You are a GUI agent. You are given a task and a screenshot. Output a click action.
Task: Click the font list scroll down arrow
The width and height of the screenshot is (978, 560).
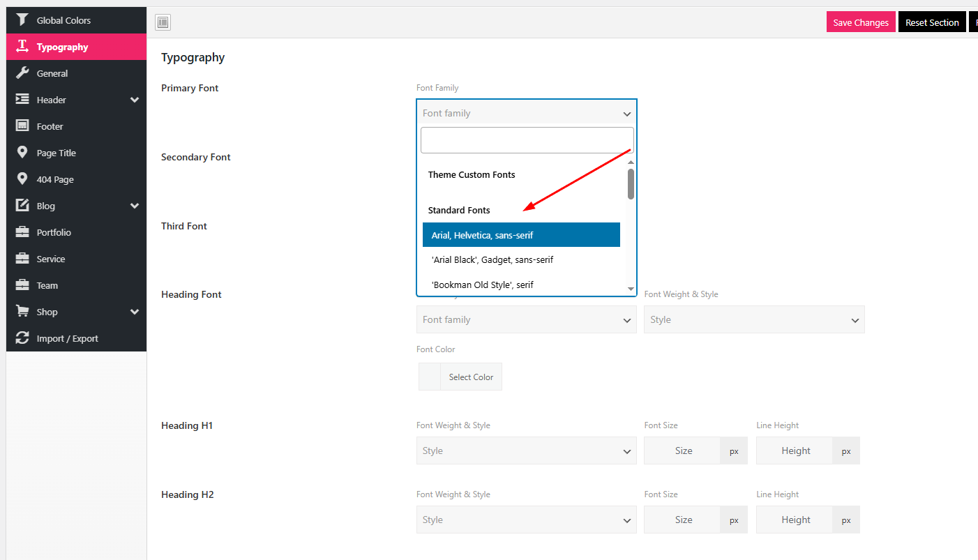click(x=631, y=289)
